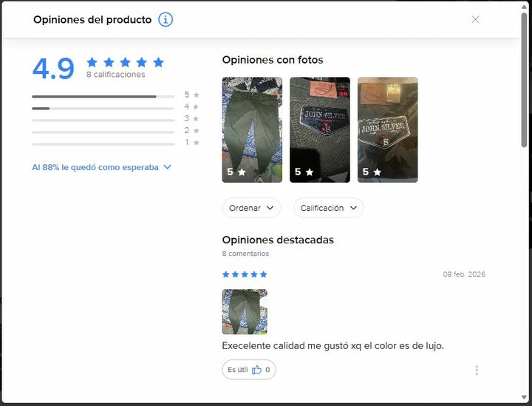Screen dimensions: 532x406
Task: Filter by the 2-star rating row
Action: [103, 132]
